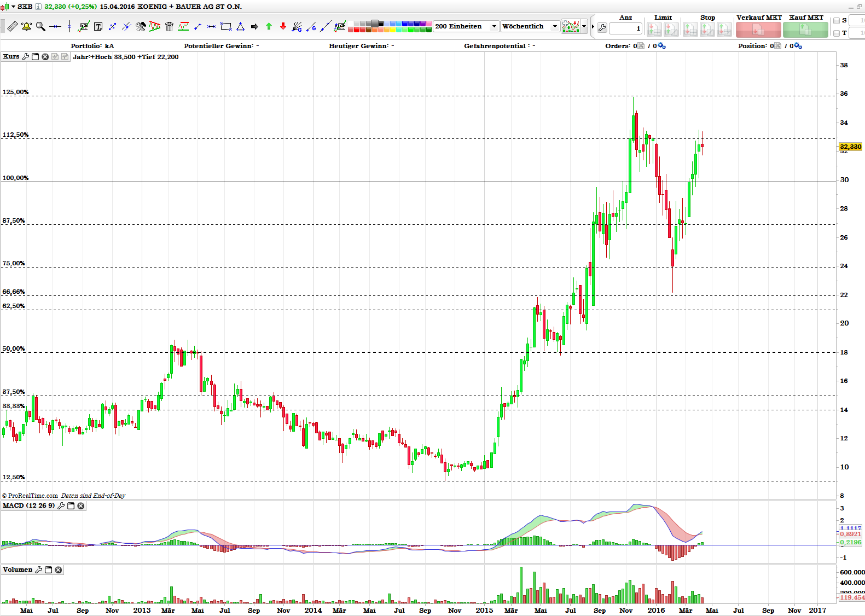
Task: Pick the yellow color swatch
Action: point(392,30)
